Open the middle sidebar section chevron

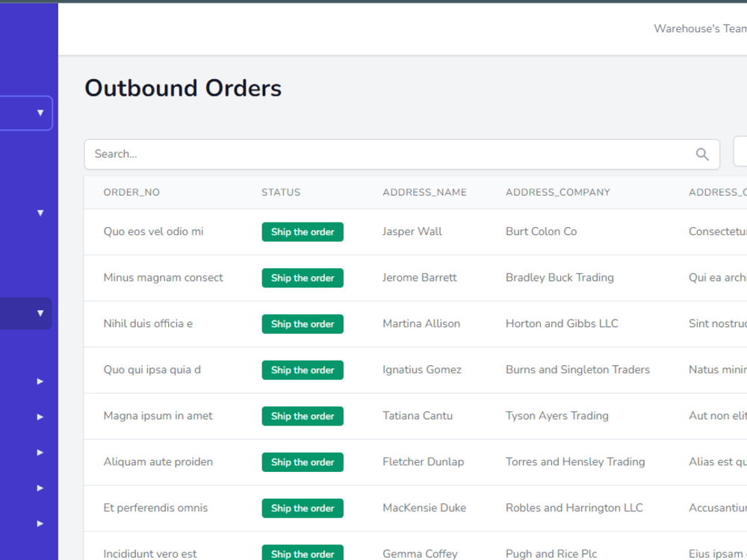pos(39,213)
